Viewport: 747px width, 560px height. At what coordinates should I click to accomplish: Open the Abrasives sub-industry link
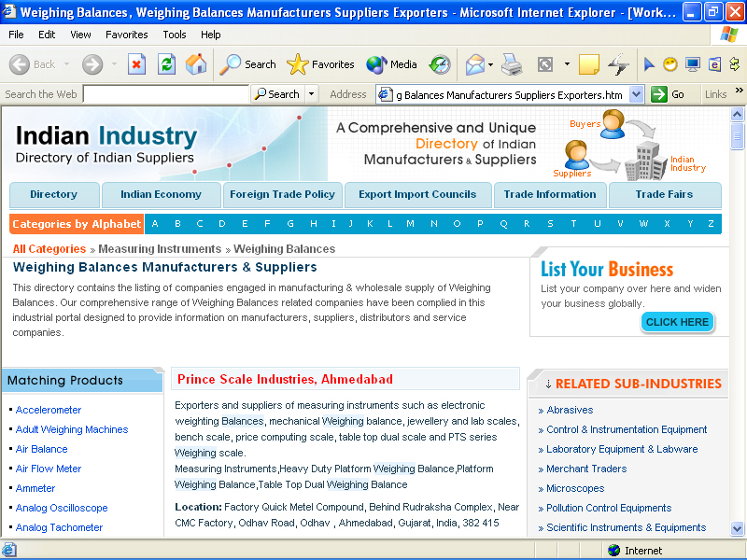[570, 410]
